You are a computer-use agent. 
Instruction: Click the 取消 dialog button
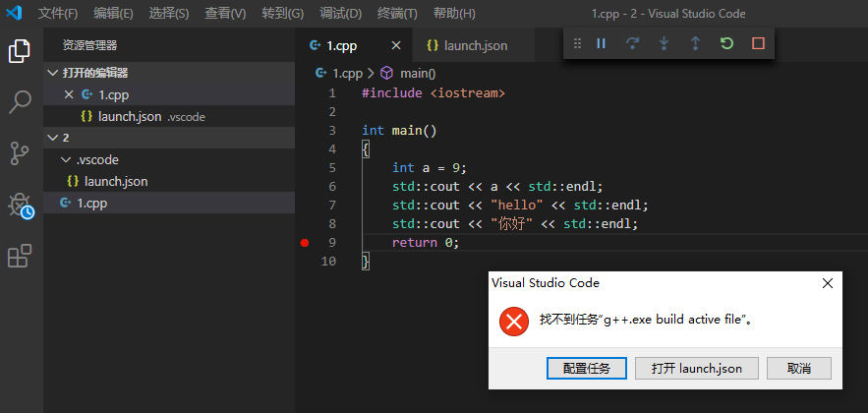(799, 368)
